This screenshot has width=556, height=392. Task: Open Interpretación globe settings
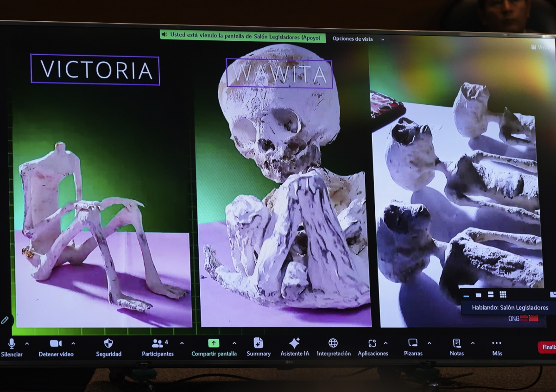click(x=333, y=343)
